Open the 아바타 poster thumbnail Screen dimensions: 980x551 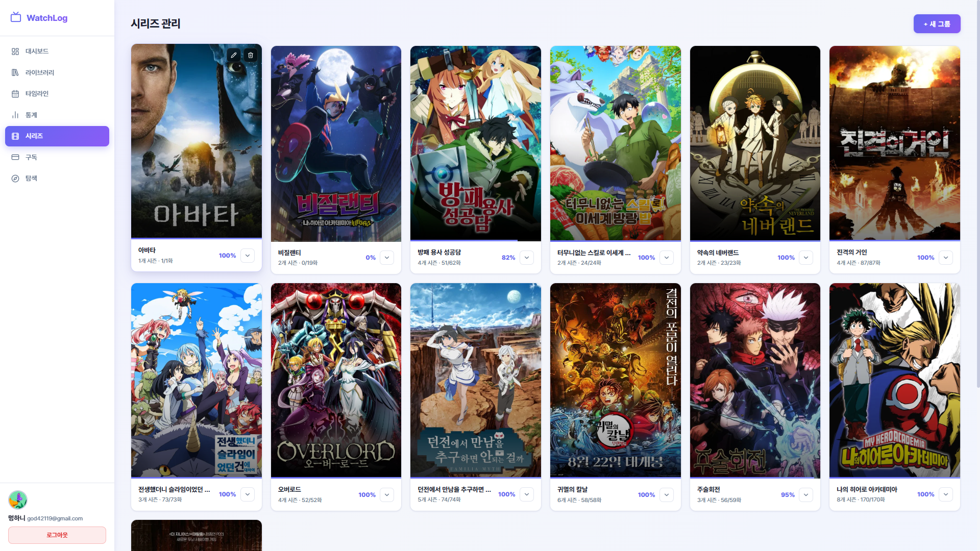(x=197, y=141)
